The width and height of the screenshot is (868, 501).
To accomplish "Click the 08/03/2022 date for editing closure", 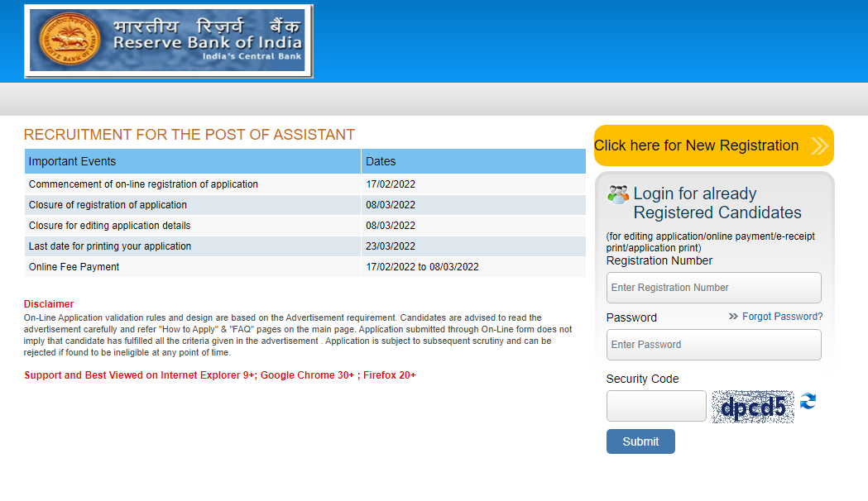I will [x=391, y=226].
